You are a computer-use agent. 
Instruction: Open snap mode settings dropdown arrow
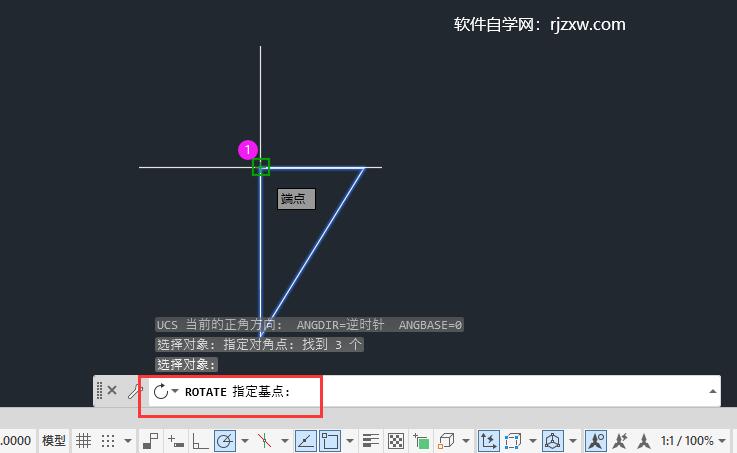coord(128,441)
